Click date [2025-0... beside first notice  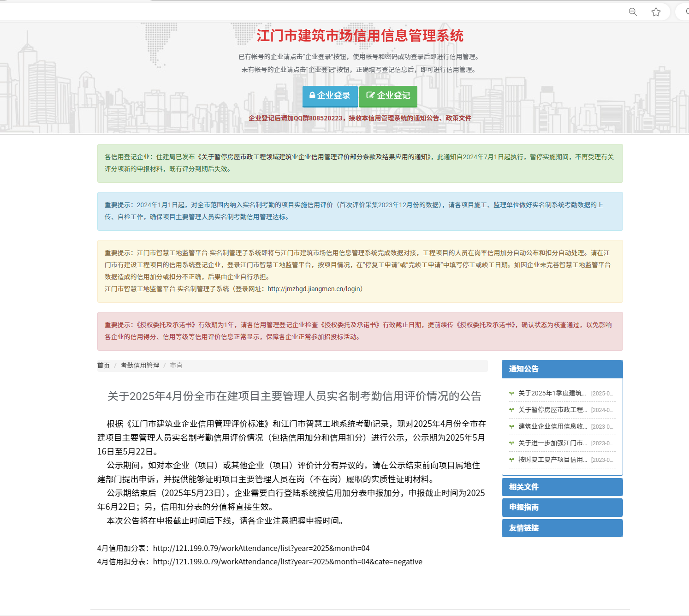(602, 394)
